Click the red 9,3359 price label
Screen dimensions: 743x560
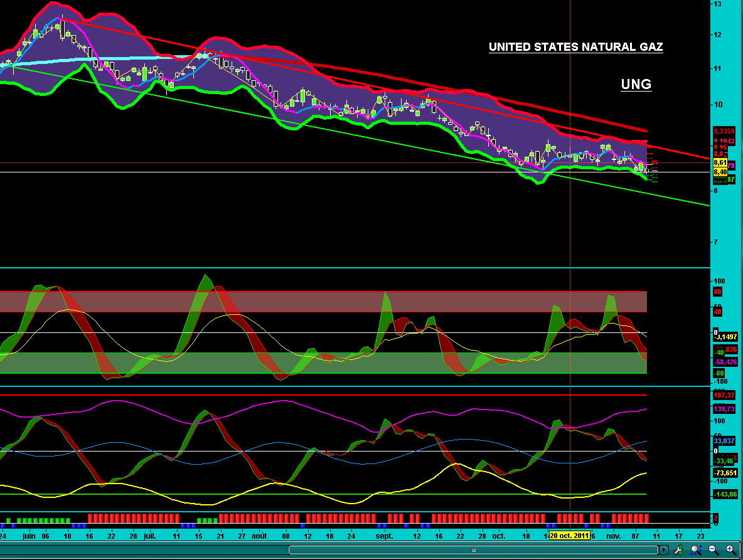pyautogui.click(x=724, y=131)
